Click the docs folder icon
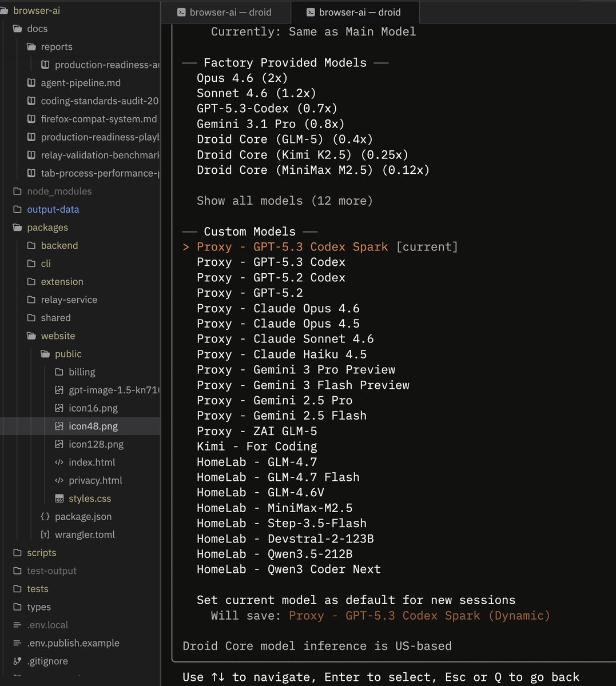Screen dimensions: 616x686 (x=17, y=29)
